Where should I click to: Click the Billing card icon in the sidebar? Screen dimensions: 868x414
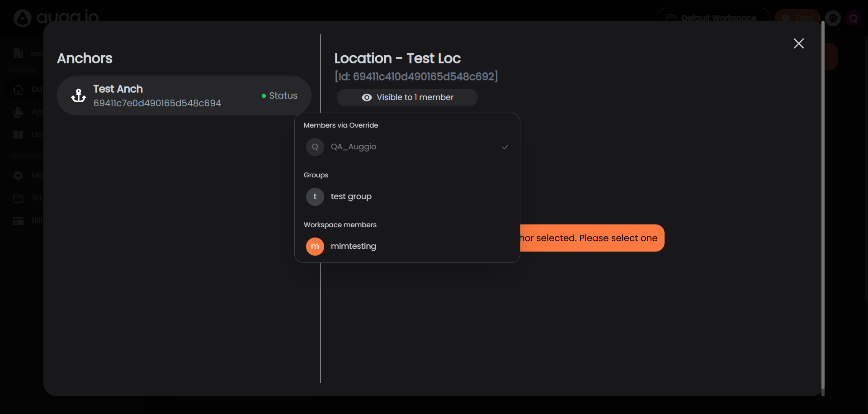[x=19, y=221]
